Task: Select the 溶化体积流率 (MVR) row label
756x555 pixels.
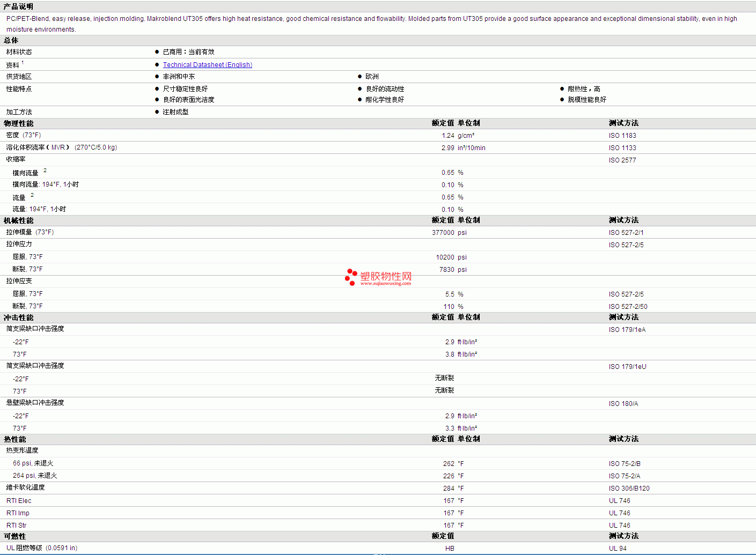Action: coord(62,147)
